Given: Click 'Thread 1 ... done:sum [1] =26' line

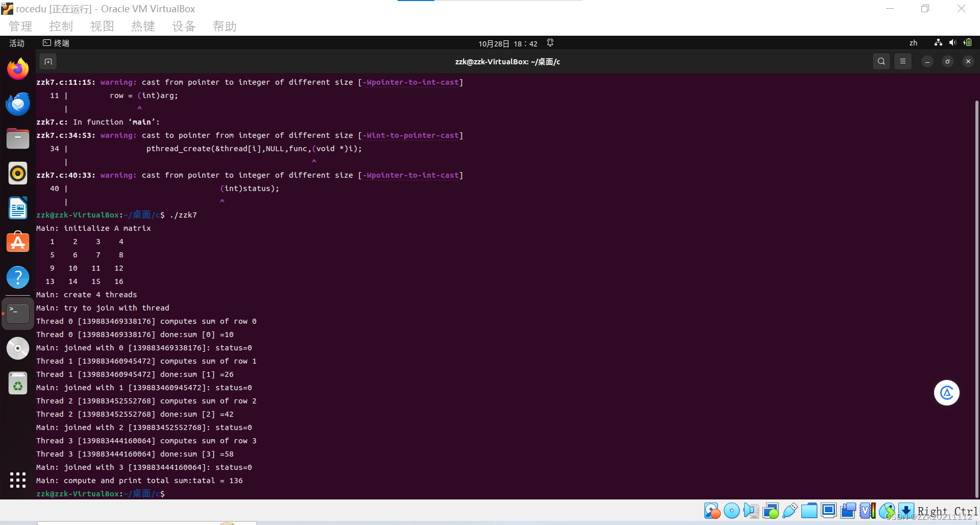Looking at the screenshot, I should pos(135,374).
